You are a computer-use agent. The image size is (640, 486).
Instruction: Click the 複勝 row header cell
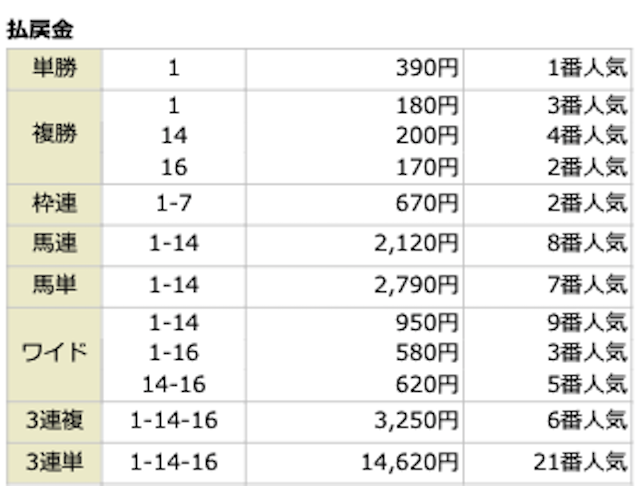[x=53, y=136]
